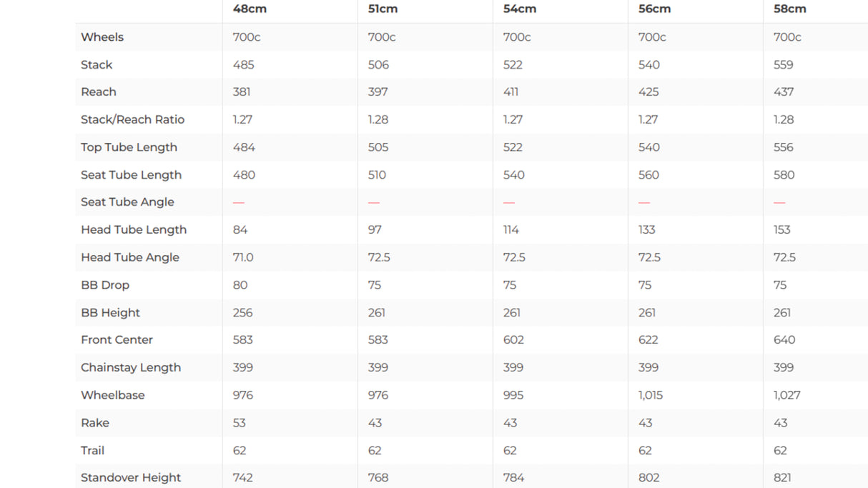Viewport: 868px width, 488px height.
Task: Click the 51cm size column header
Action: (x=383, y=9)
